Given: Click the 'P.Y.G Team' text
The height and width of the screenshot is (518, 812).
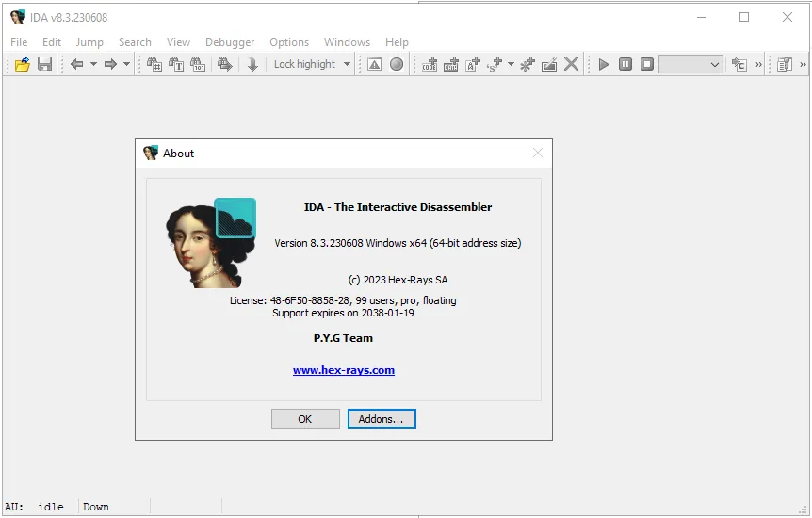Looking at the screenshot, I should [x=343, y=338].
